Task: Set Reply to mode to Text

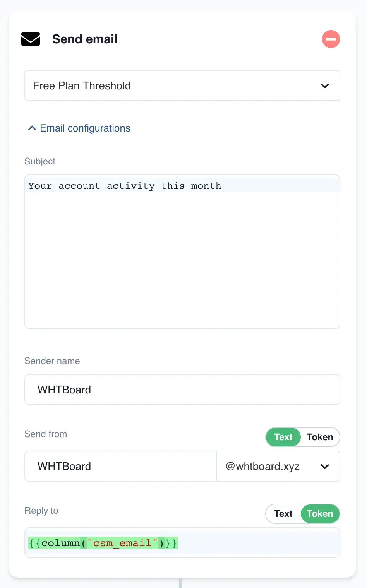Action: pos(283,514)
